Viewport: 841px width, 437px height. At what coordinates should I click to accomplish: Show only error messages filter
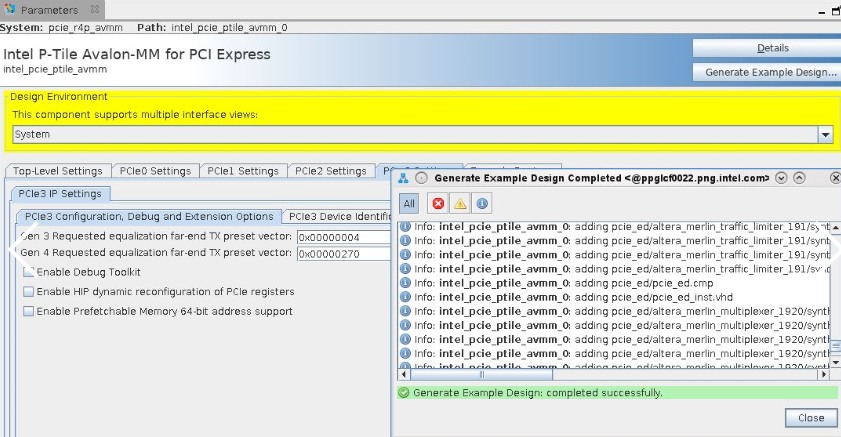point(438,204)
